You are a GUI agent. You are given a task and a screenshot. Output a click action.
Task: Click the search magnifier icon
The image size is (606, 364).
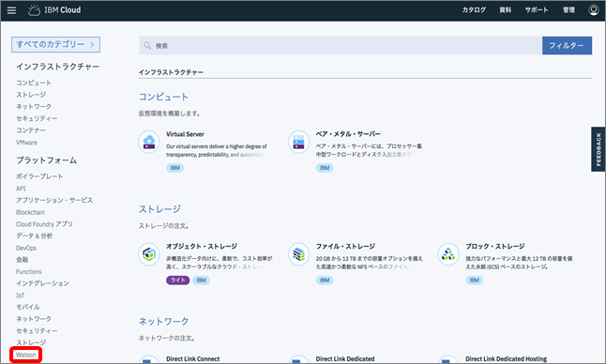coord(147,46)
